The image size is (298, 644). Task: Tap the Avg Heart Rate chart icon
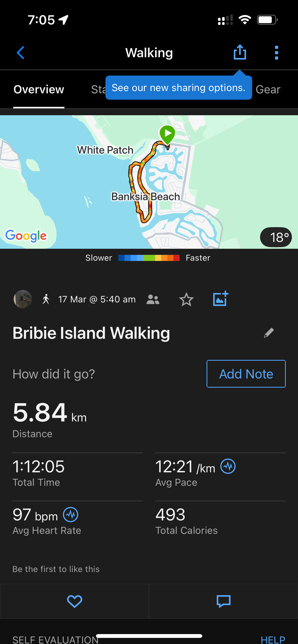click(x=71, y=514)
